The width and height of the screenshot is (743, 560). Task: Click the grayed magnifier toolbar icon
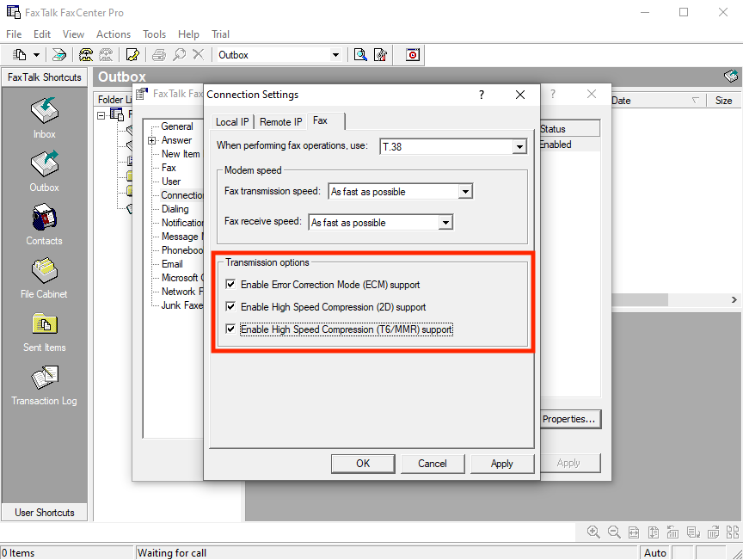[x=179, y=55]
